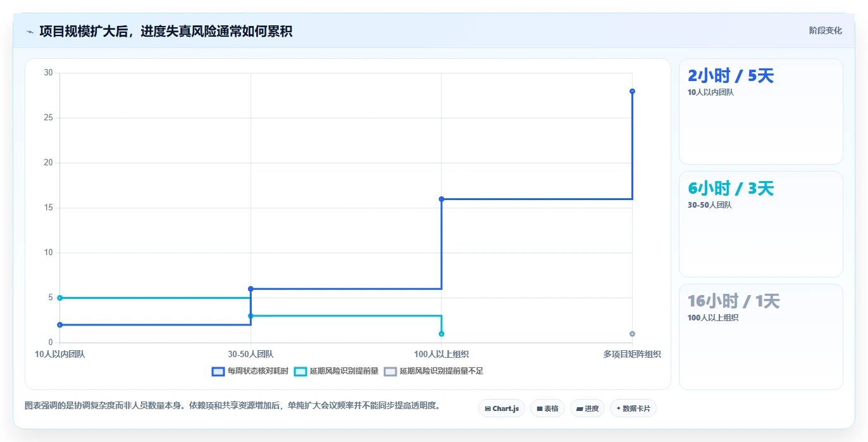Click the blue data point at value 28
868x442 pixels.
(x=632, y=91)
